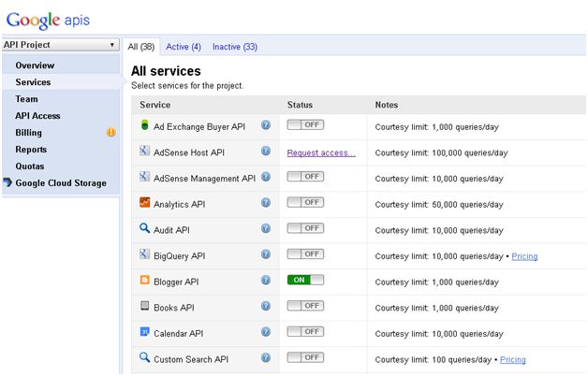Open Google Cloud Storage sidebar link
The width and height of the screenshot is (588, 376).
click(61, 183)
